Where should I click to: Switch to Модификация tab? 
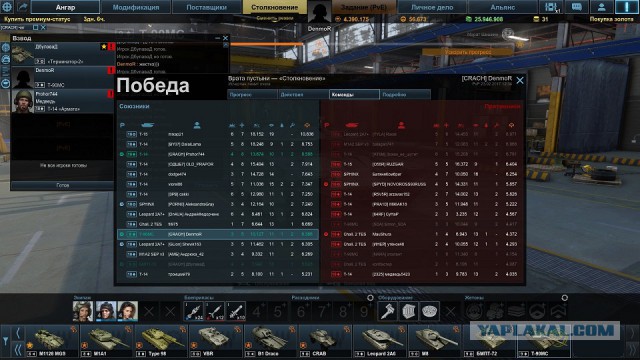coord(136,7)
